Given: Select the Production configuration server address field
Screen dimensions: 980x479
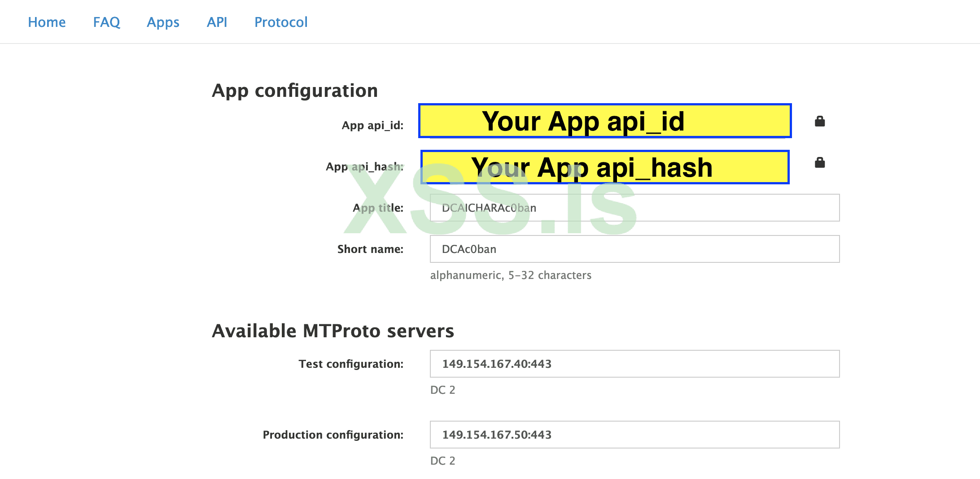Looking at the screenshot, I should pyautogui.click(x=634, y=435).
